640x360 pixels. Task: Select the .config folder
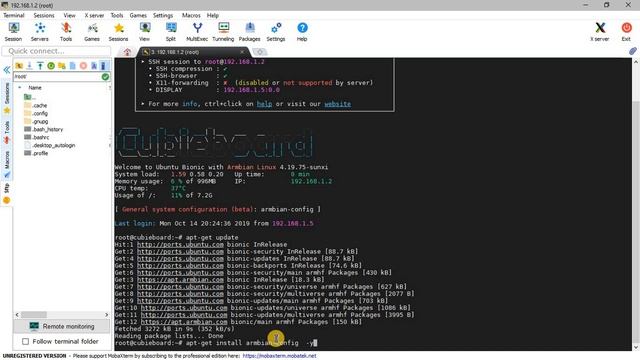point(36,113)
